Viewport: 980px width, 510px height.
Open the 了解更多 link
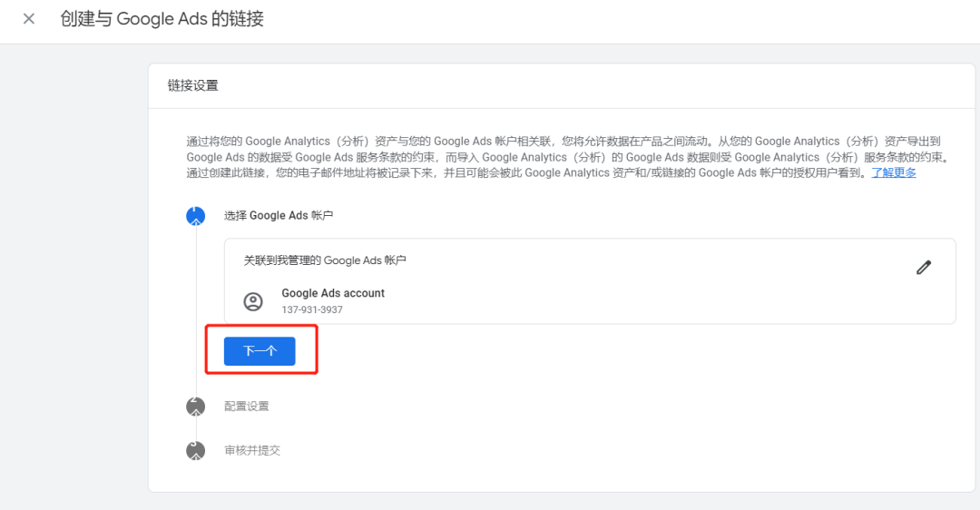click(x=894, y=172)
